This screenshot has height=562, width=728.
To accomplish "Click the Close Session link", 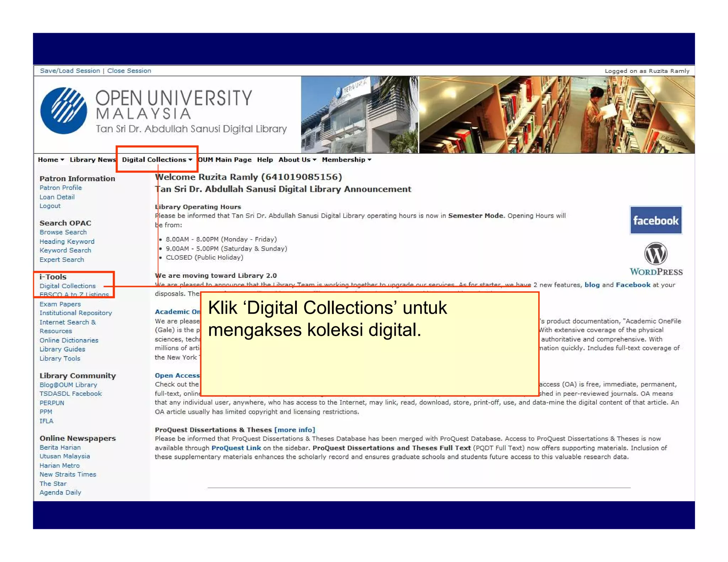I will point(129,71).
